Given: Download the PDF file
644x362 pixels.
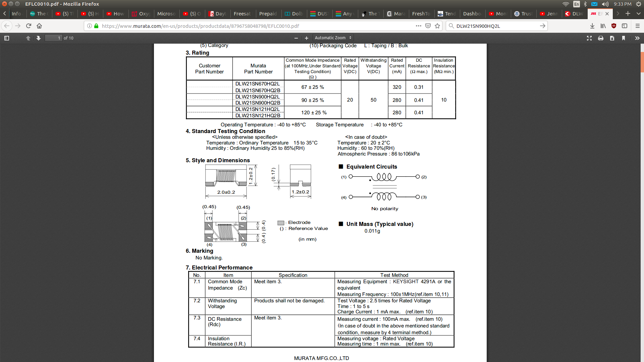Looking at the screenshot, I should click(612, 38).
